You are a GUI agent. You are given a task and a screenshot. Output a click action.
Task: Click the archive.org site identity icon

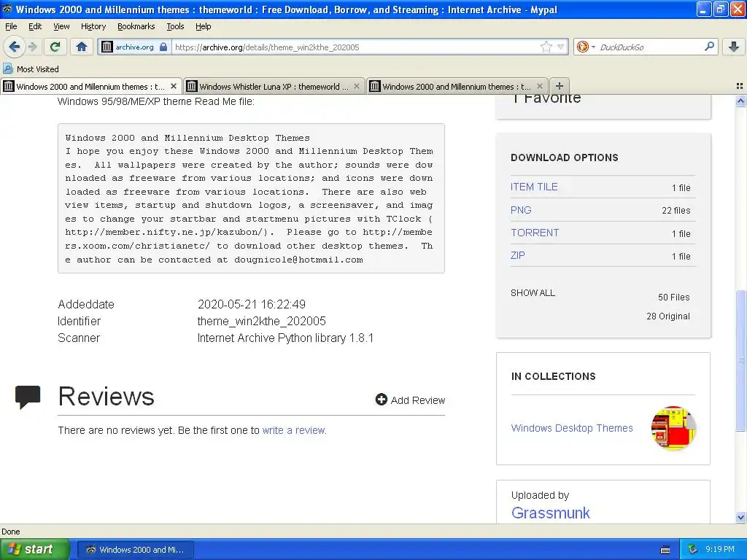point(107,47)
